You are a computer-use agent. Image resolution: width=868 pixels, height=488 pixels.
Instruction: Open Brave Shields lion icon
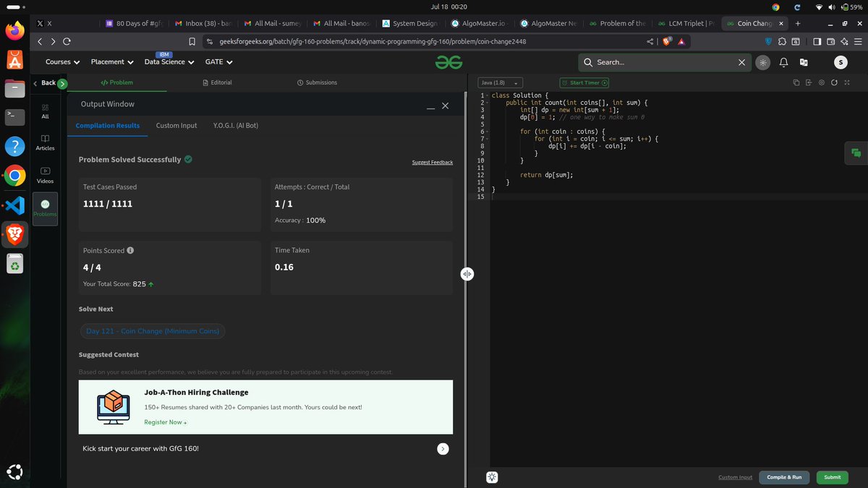pyautogui.click(x=667, y=42)
